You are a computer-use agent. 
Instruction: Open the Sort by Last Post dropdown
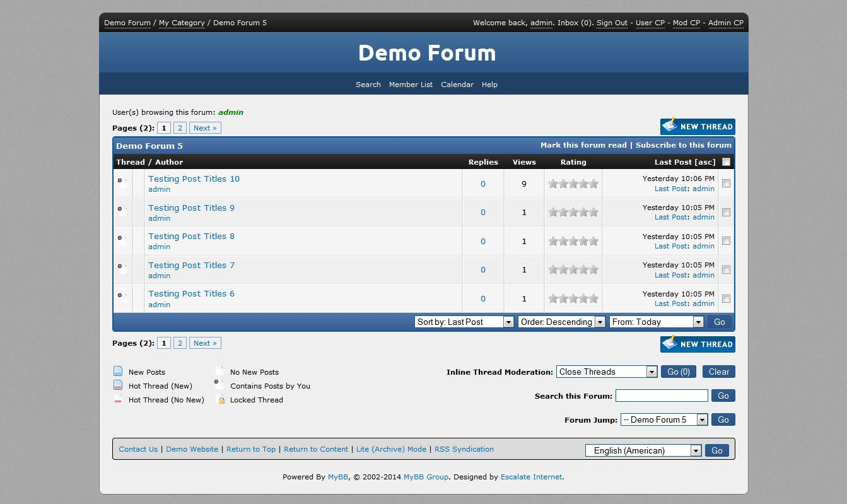point(465,322)
